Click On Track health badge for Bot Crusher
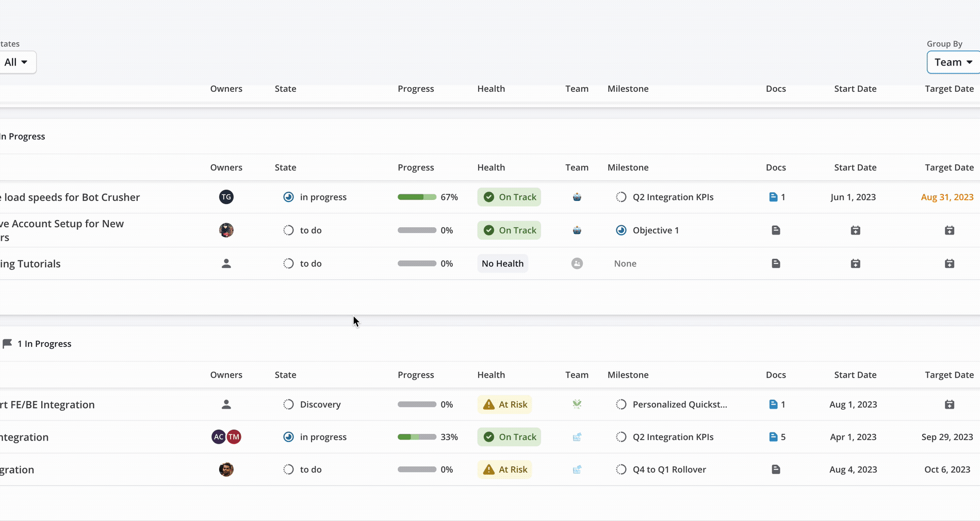The image size is (980, 521). pyautogui.click(x=509, y=197)
